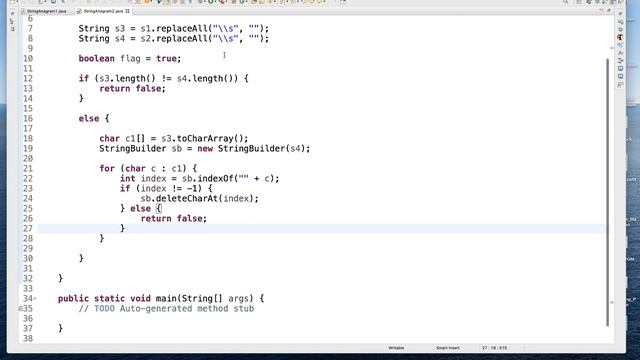Place cursor in 'String s4 = s2.replaceAll' line
This screenshot has height=360, width=640.
pyautogui.click(x=174, y=39)
